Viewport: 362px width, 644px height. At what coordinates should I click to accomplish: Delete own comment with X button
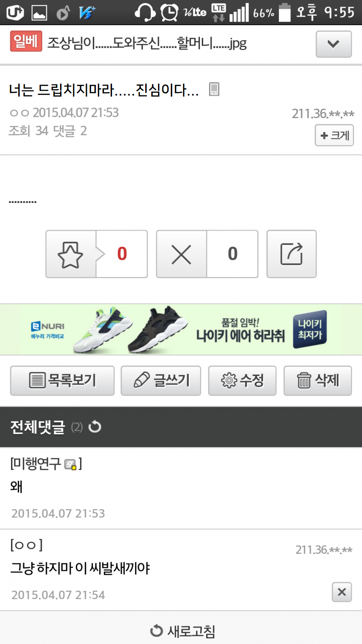342,592
